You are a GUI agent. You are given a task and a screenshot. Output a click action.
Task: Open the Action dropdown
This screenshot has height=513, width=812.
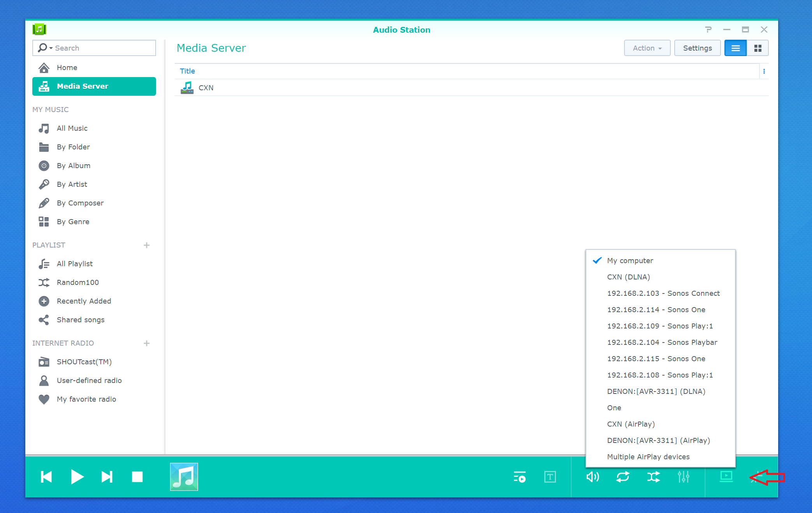[647, 48]
